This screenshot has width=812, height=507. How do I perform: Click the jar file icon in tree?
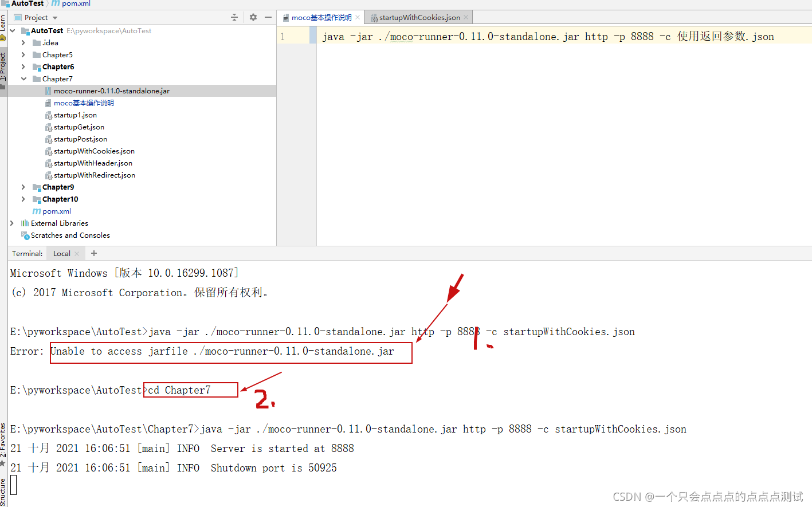tap(48, 91)
